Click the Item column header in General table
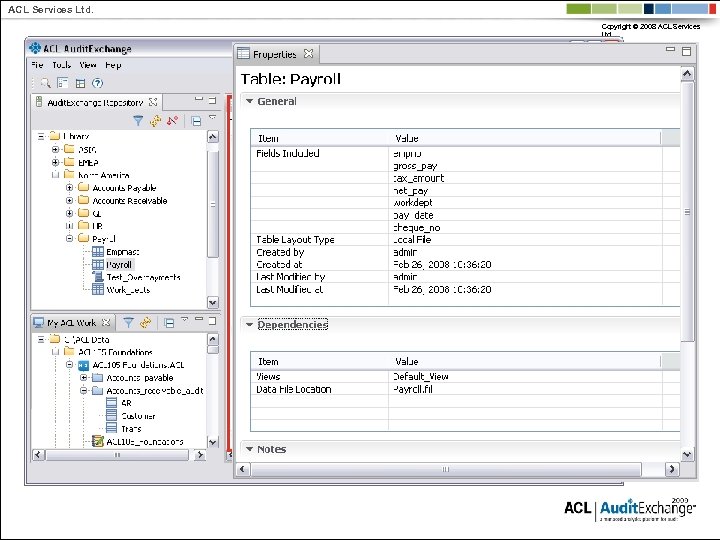Image resolution: width=720 pixels, height=540 pixels. [x=320, y=138]
